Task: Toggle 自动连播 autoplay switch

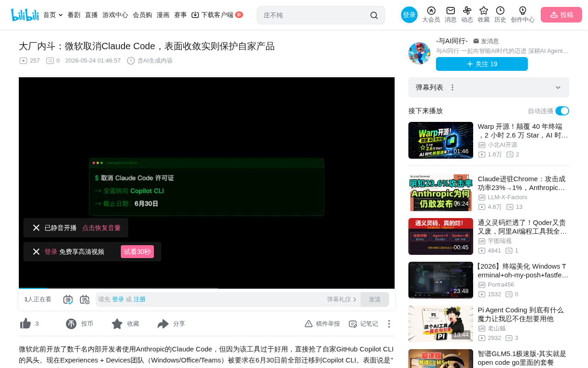Action: point(562,111)
